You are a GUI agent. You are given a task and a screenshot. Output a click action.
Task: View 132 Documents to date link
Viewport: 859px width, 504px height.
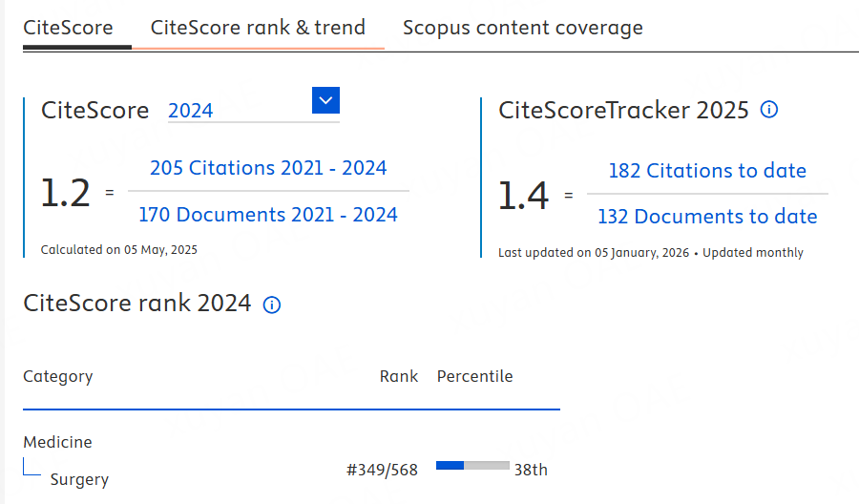tap(707, 217)
